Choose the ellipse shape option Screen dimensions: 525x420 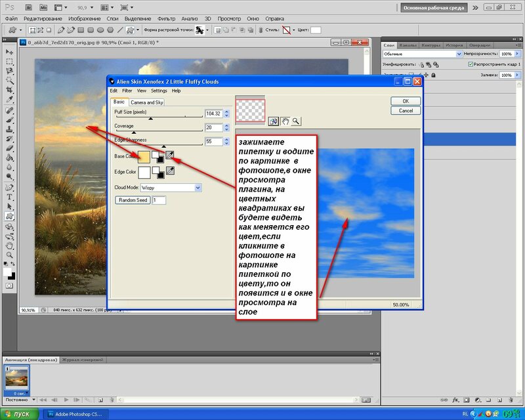click(x=100, y=30)
